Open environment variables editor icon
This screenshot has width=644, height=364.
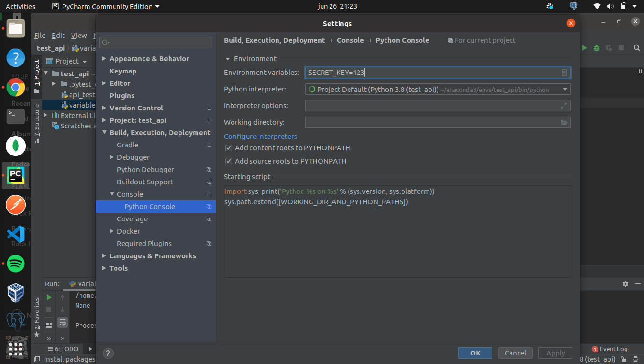click(564, 73)
